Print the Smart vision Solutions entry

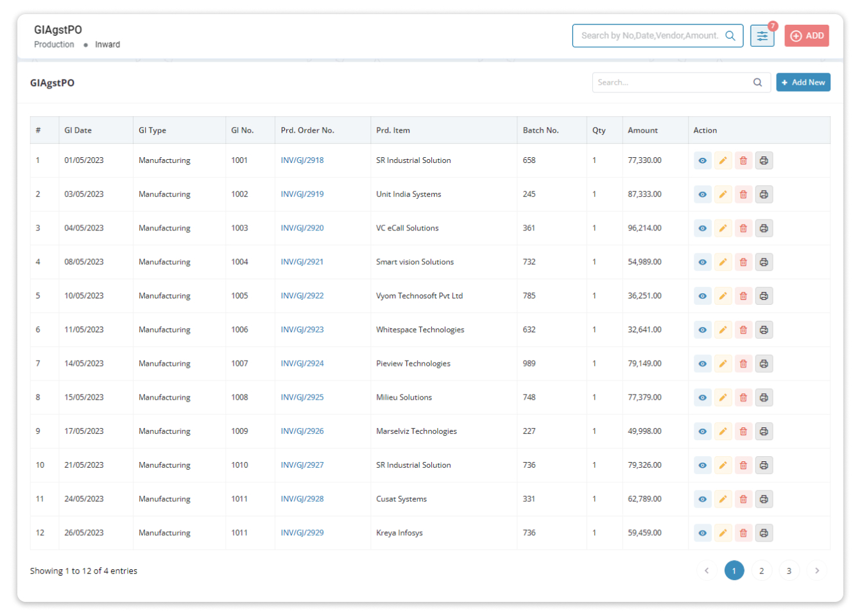click(764, 262)
